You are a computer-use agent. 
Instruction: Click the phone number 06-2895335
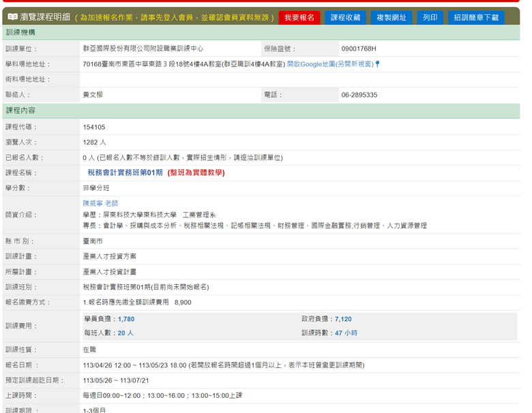(359, 95)
